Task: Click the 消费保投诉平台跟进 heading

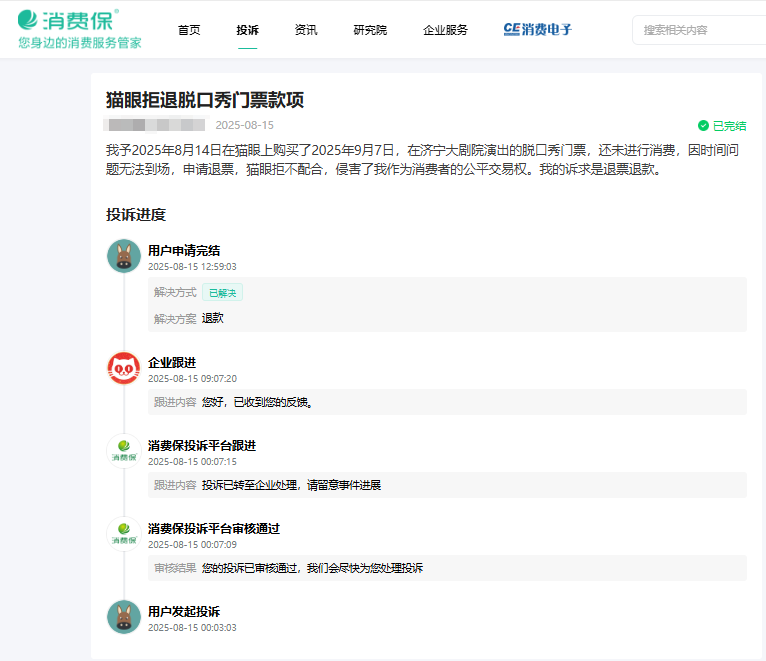Action: [x=202, y=446]
